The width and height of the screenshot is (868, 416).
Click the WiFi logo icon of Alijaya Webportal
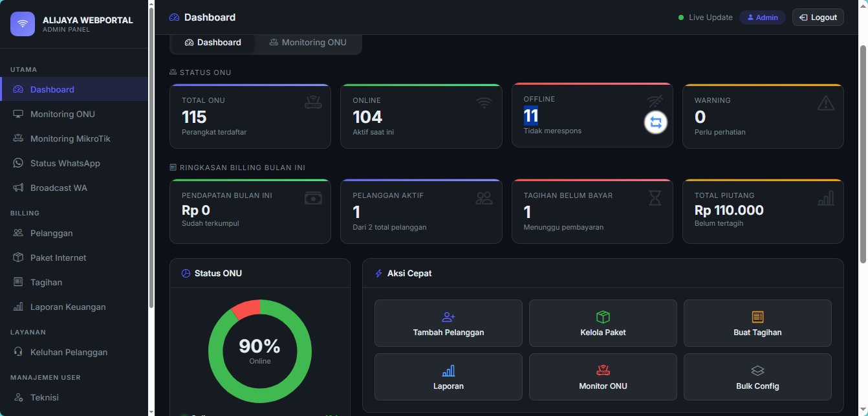point(23,24)
